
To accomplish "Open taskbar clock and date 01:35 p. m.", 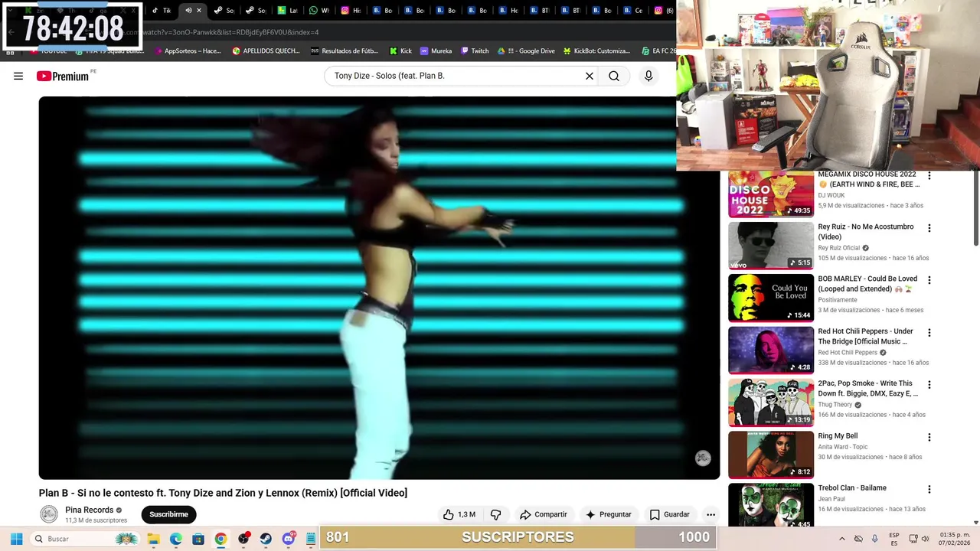I will click(955, 539).
